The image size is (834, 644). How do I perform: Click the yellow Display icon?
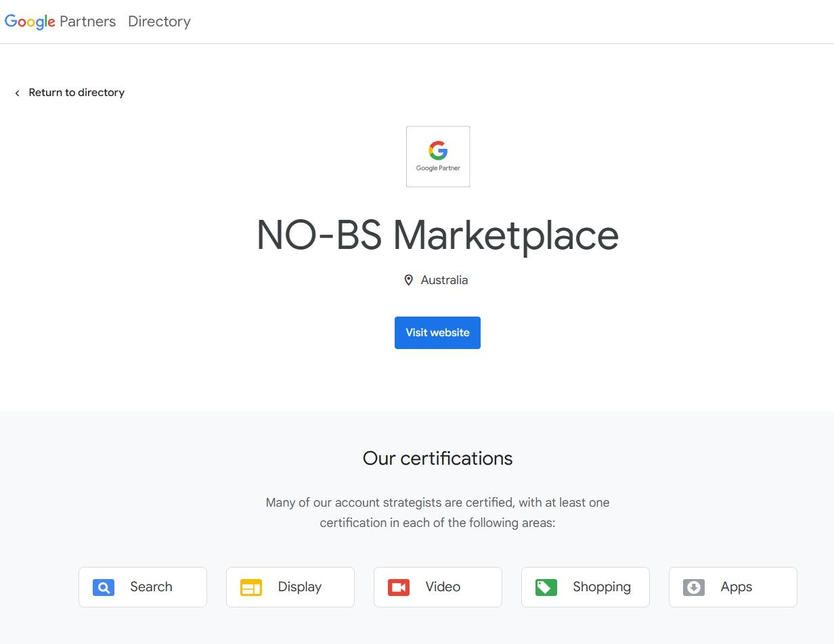251,587
